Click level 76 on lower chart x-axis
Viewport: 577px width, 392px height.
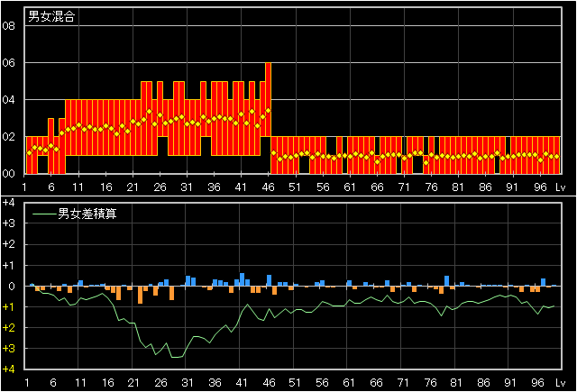tap(431, 383)
